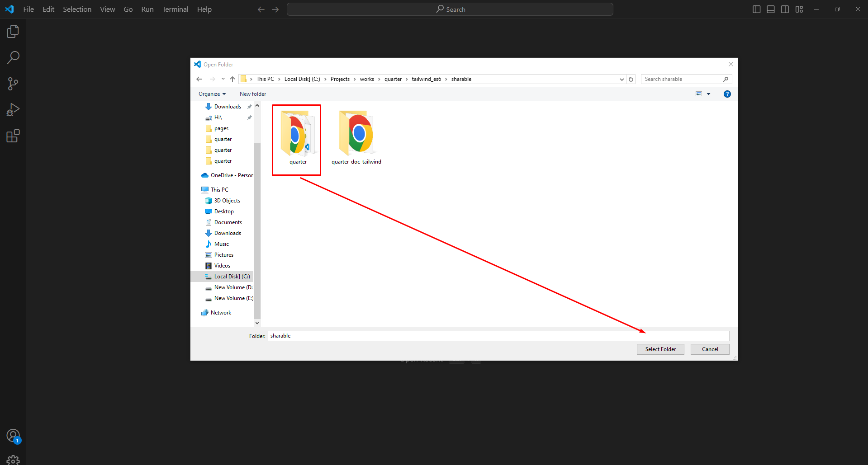
Task: Open the Explorer view in activity bar
Action: [13, 32]
